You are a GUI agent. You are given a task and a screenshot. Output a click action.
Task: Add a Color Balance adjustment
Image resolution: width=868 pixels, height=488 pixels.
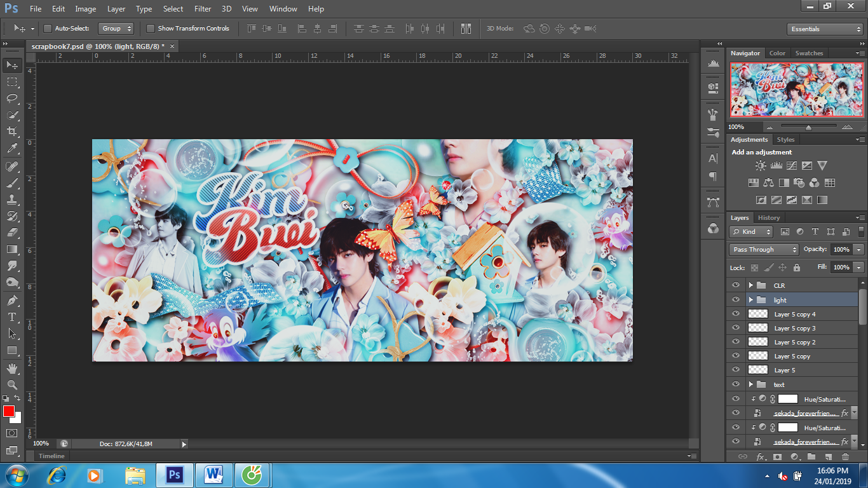(768, 182)
